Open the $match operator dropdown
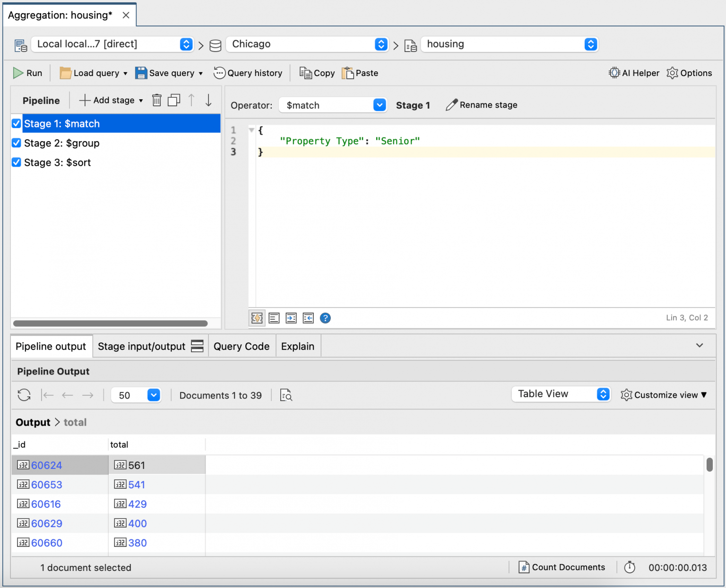The width and height of the screenshot is (726, 588). click(380, 105)
